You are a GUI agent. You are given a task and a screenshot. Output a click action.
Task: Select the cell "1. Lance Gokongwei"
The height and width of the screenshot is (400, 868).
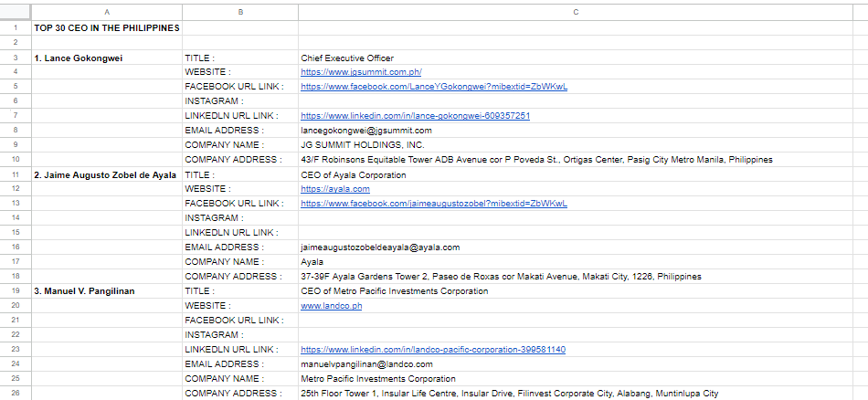click(107, 58)
